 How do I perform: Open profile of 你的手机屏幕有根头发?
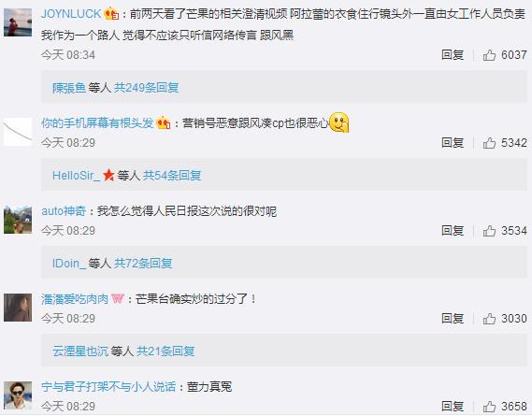[97, 123]
